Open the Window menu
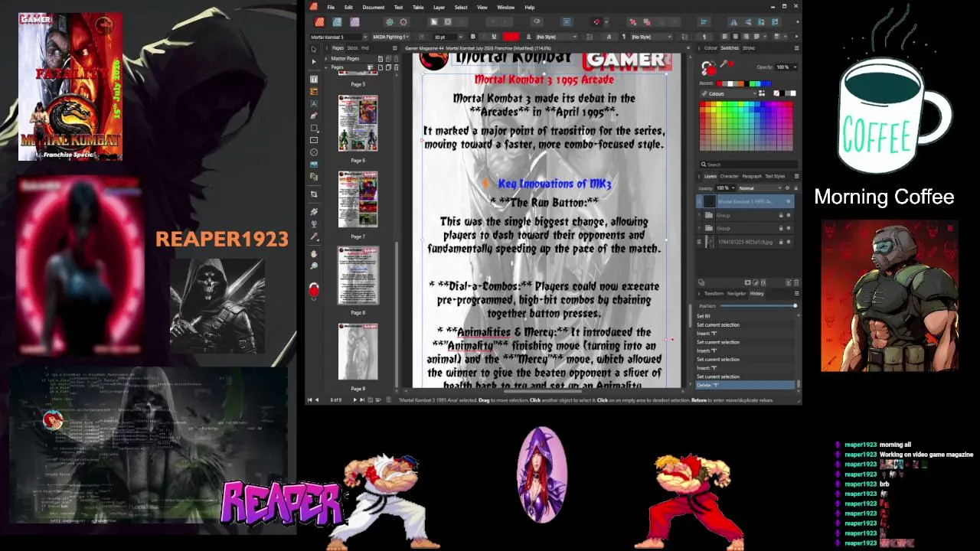 505,7
